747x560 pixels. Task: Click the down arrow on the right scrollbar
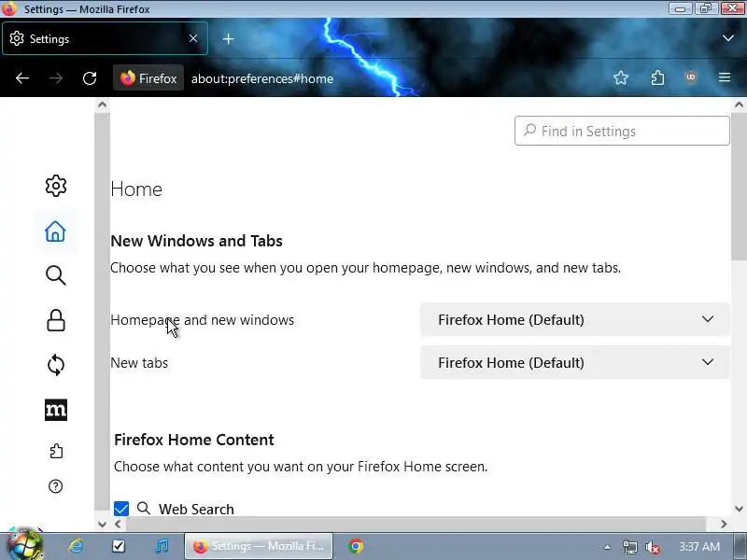[739, 508]
